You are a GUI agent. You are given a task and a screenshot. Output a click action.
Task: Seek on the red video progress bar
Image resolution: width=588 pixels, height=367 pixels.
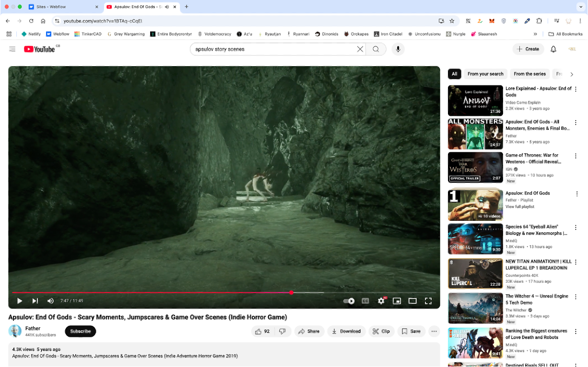point(224,292)
